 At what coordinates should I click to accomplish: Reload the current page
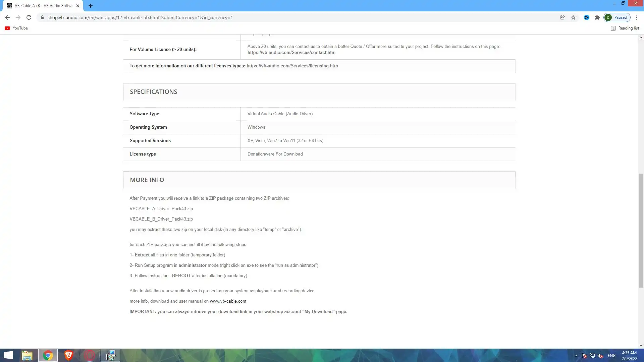pyautogui.click(x=29, y=17)
